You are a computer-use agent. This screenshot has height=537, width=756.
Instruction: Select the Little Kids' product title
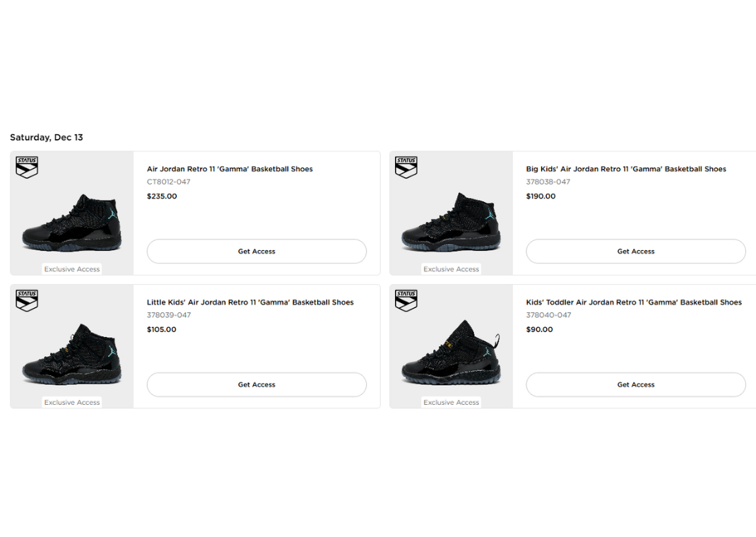(x=250, y=302)
